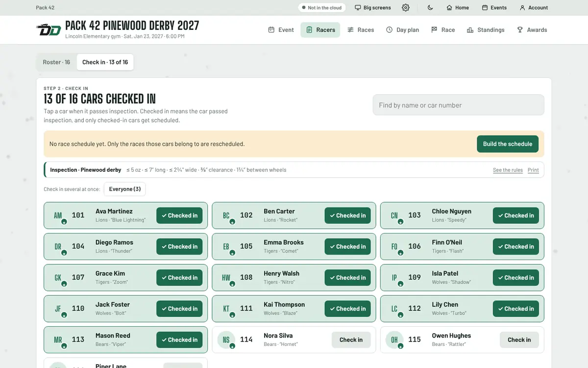Screen dimensions: 588x368
Task: Switch to Roster · 16 tab
Action: 56,62
